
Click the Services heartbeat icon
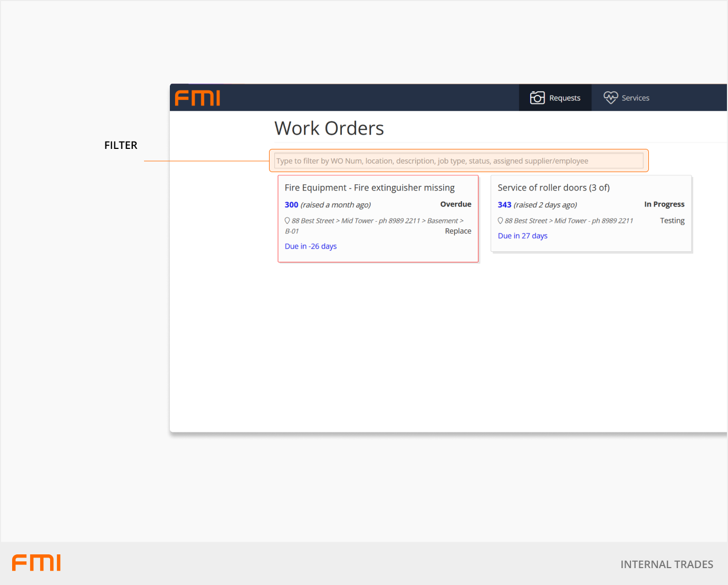610,98
